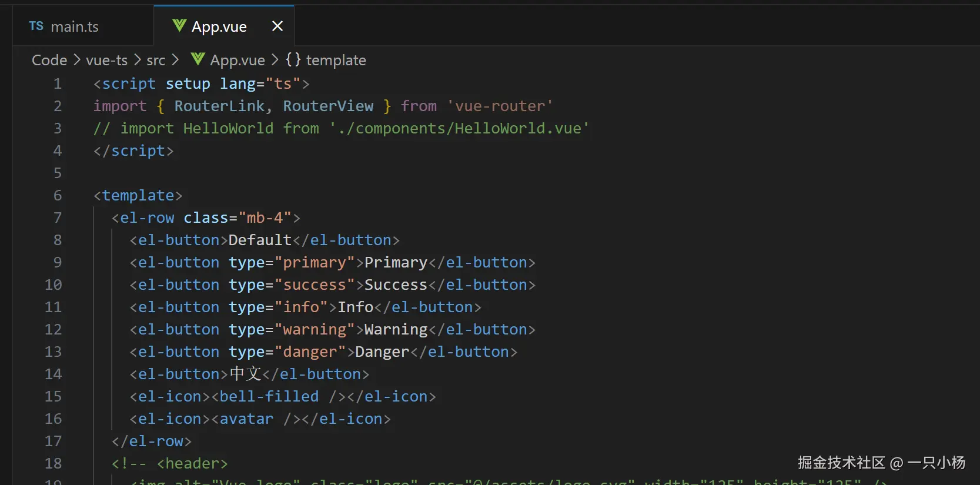Viewport: 980px width, 485px height.
Task: Open the App.vue breadcrumb item
Action: [238, 60]
